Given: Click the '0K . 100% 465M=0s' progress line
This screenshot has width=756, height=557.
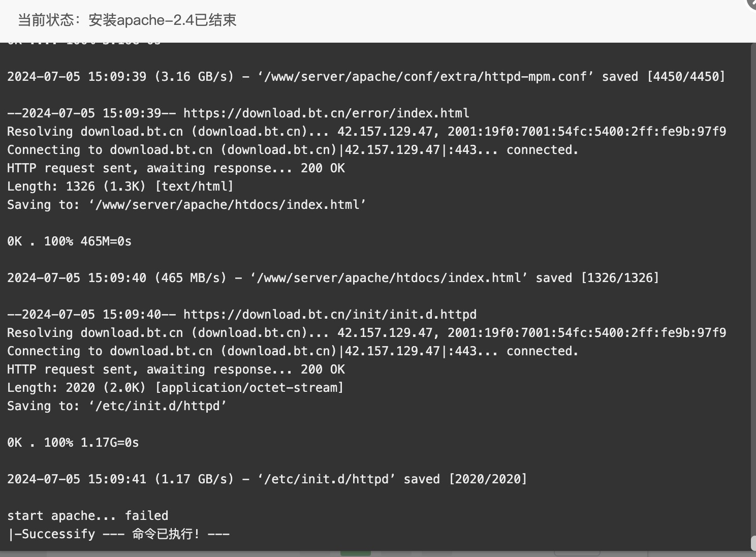Looking at the screenshot, I should pyautogui.click(x=69, y=241).
